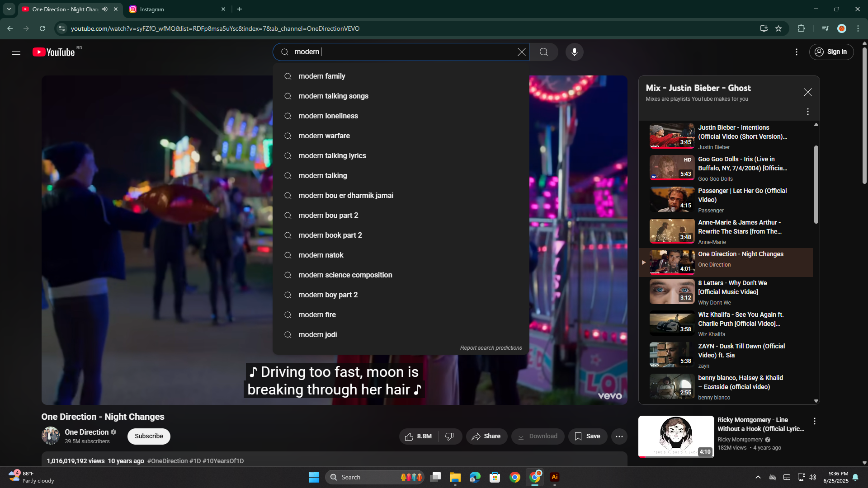Choose the 'modern jodi' suggestion
Viewport: 868px width, 488px height.
coord(401,334)
